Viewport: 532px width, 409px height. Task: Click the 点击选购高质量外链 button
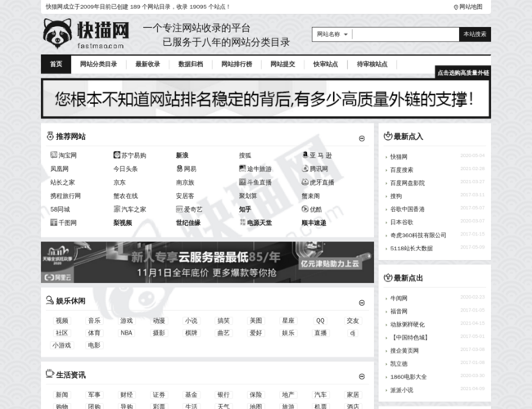(462, 73)
